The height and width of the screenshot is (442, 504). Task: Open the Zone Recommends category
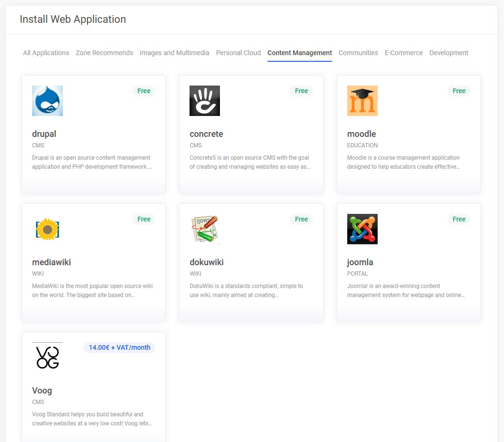104,53
